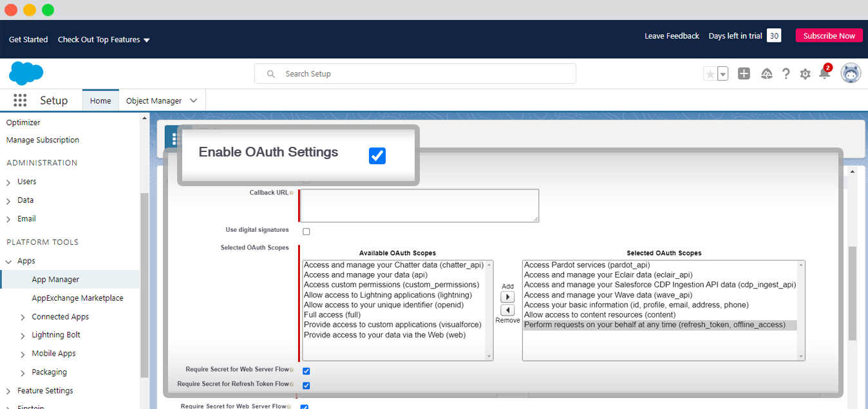The image size is (868, 409).
Task: Click into the Callback URL text area
Action: click(420, 205)
